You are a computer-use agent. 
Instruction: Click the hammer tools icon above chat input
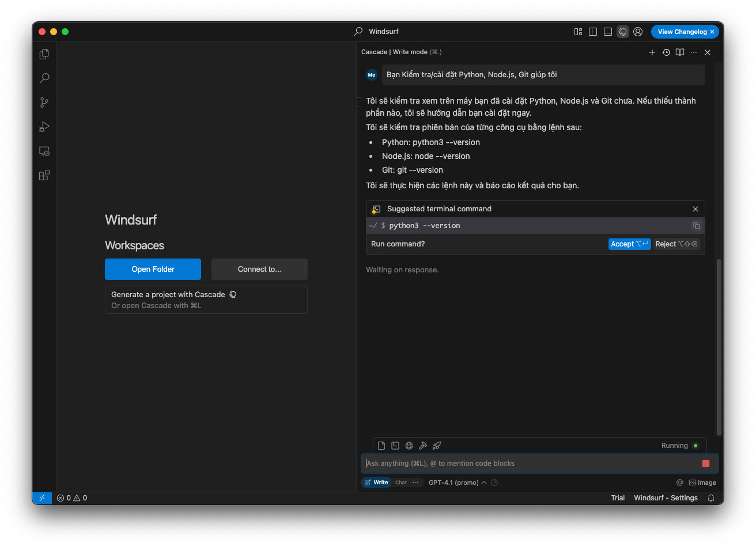(x=423, y=446)
